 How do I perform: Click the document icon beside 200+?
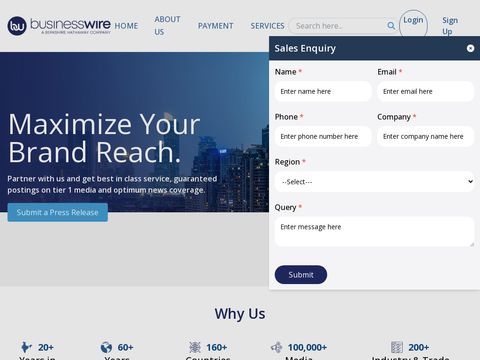click(x=397, y=347)
